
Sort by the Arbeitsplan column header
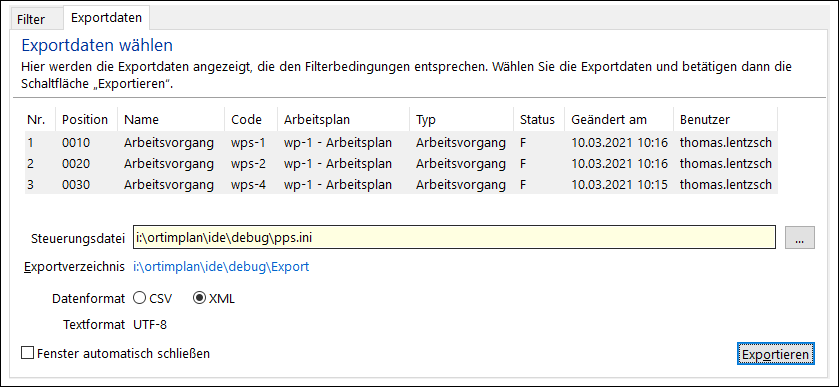point(344,120)
